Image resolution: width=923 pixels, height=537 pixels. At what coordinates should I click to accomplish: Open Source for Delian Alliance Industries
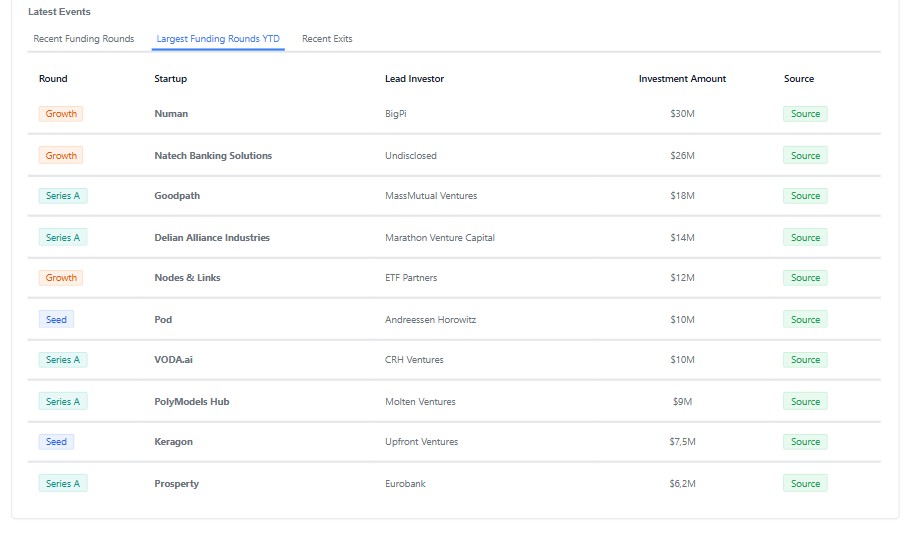point(805,238)
